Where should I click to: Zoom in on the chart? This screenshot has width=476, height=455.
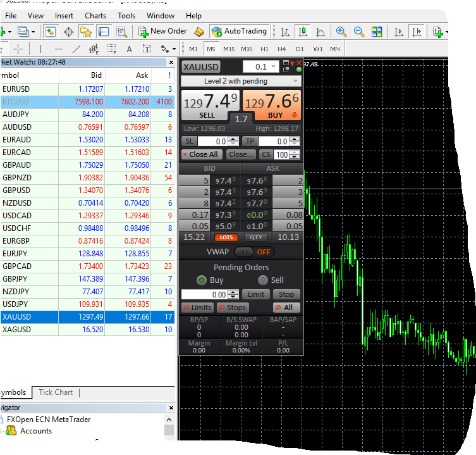(x=341, y=31)
